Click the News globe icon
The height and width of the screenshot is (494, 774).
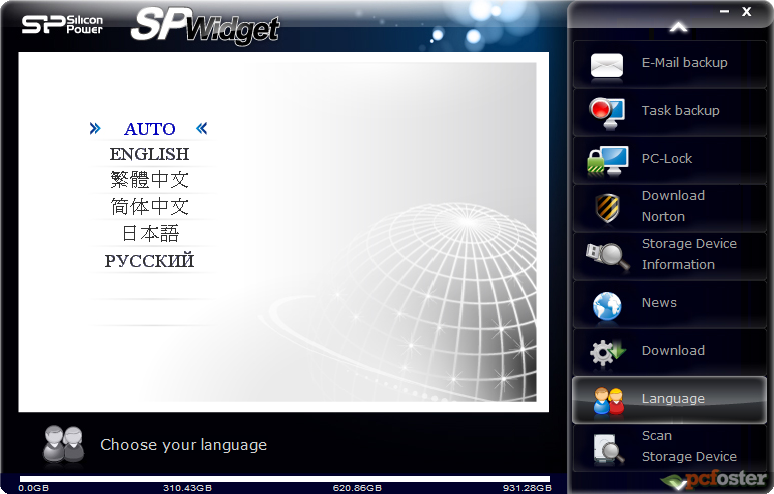[607, 306]
